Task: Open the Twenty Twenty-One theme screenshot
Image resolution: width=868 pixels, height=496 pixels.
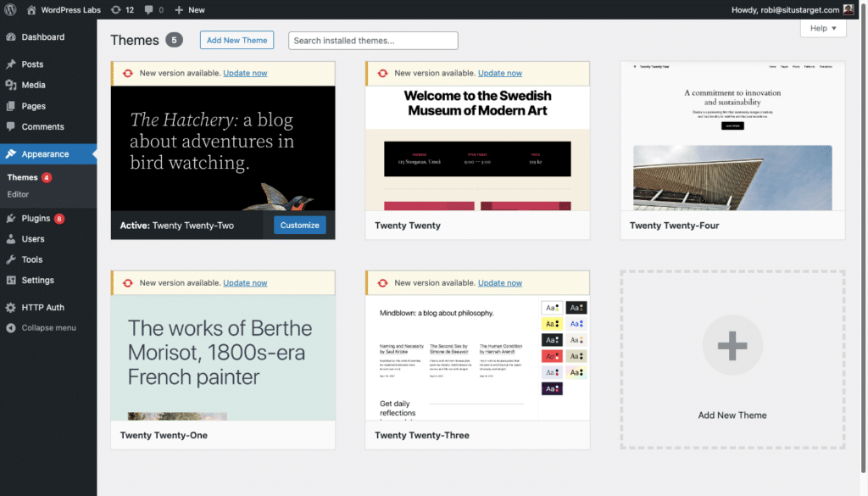Action: pos(223,358)
